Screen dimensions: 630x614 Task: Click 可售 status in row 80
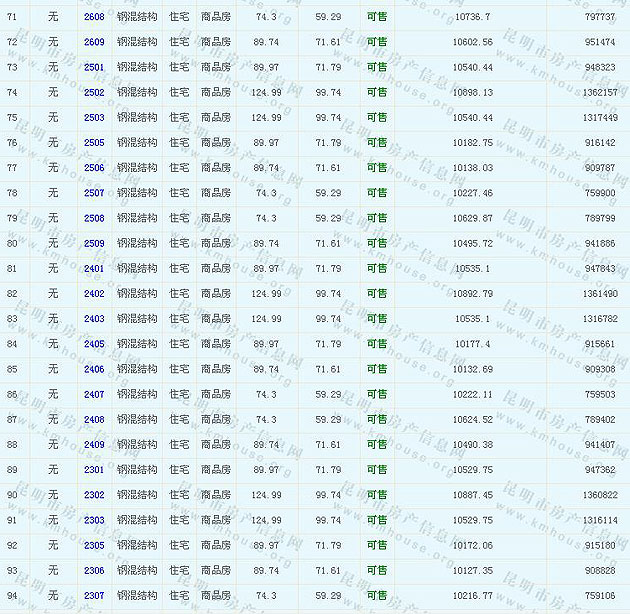(377, 243)
